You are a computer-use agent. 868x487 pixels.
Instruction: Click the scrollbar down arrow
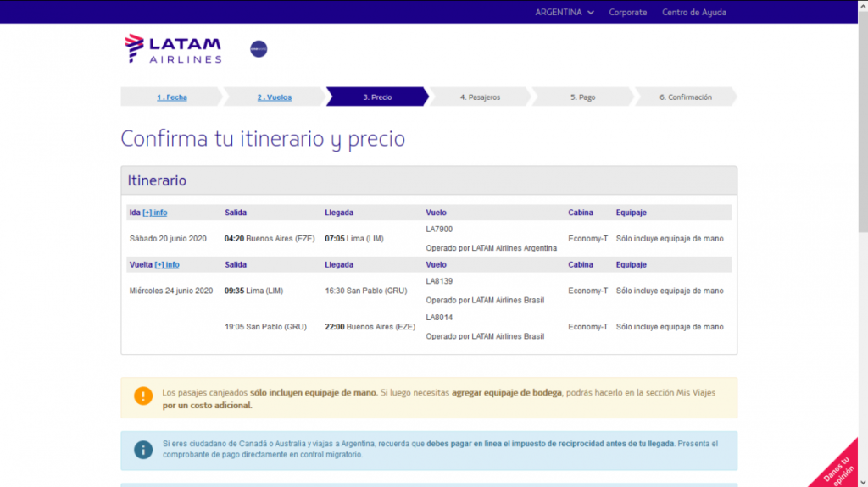coord(863,483)
